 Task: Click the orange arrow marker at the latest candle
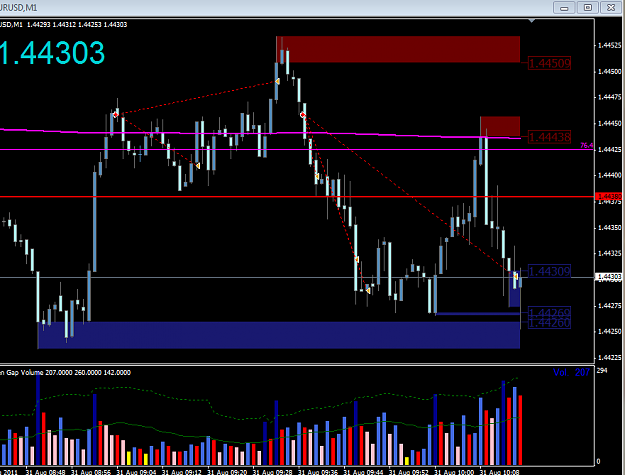point(515,276)
